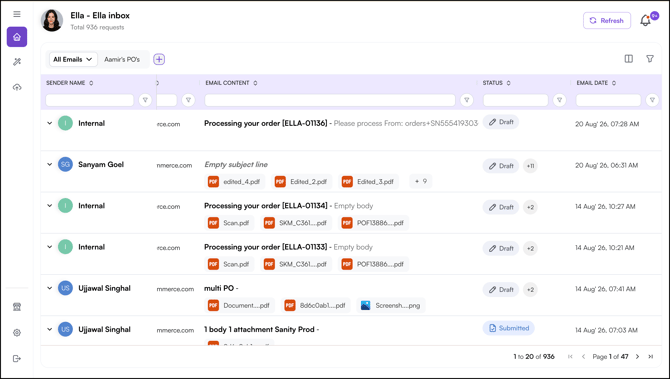Open the magic wand tools icon
Image resolution: width=670 pixels, height=379 pixels.
point(17,62)
